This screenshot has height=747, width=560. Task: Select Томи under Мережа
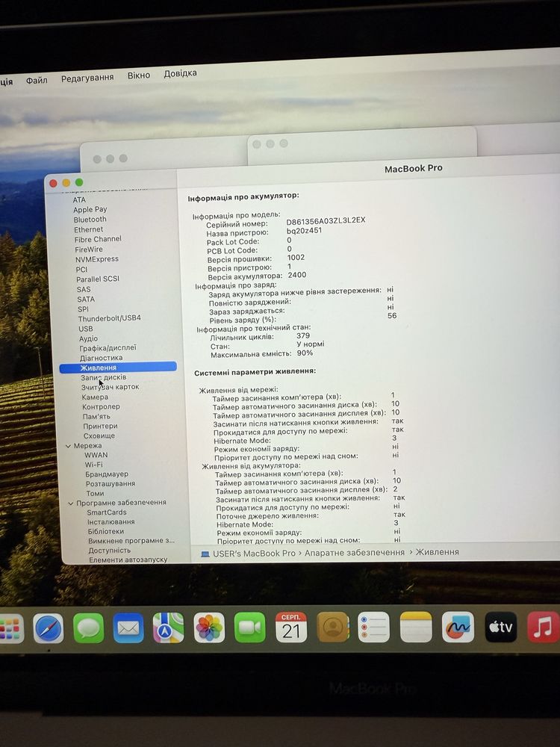pyautogui.click(x=96, y=493)
